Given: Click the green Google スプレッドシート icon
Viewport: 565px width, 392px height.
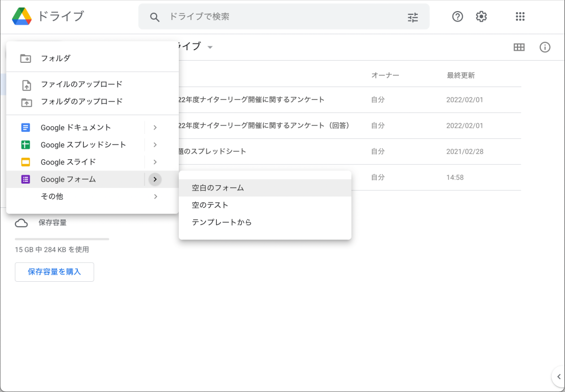Looking at the screenshot, I should coord(25,144).
